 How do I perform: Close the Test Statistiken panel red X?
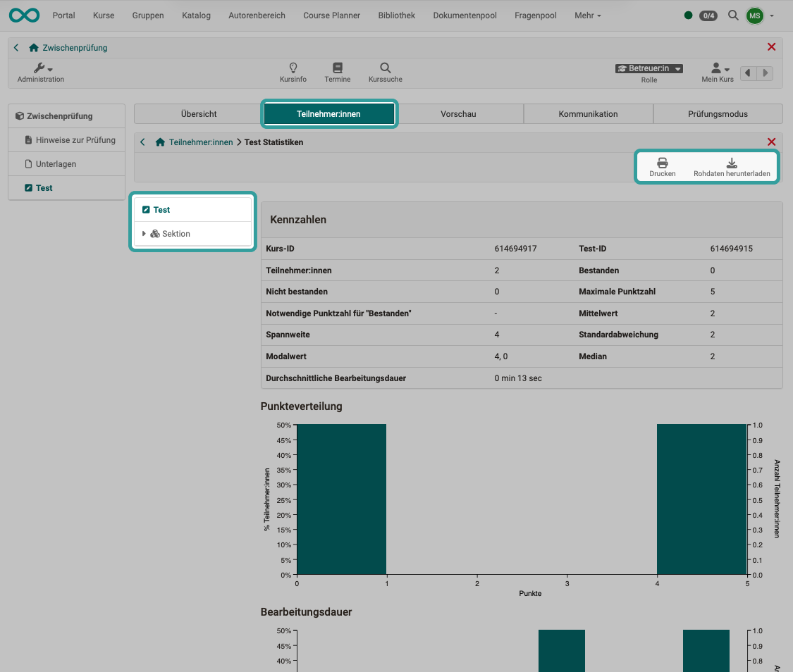coord(771,142)
